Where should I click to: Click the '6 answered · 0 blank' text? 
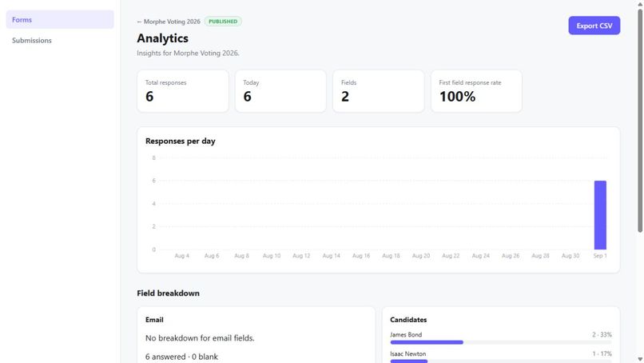click(x=181, y=357)
